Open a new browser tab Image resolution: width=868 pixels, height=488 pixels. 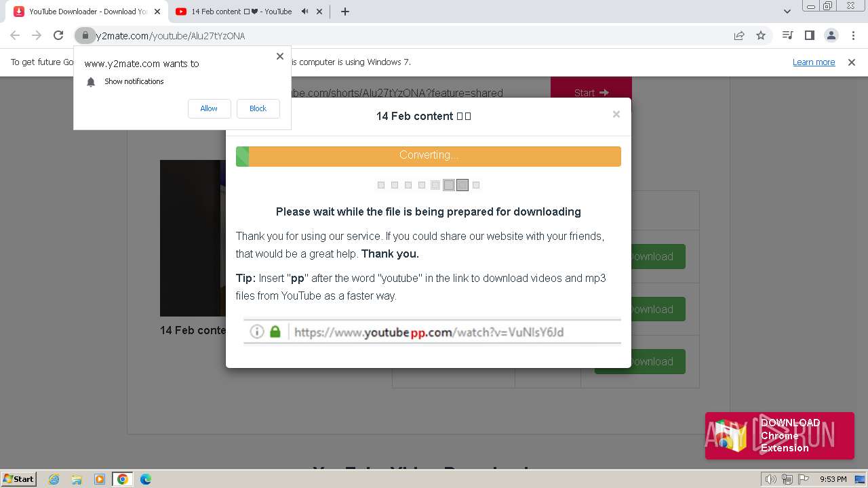tap(344, 12)
